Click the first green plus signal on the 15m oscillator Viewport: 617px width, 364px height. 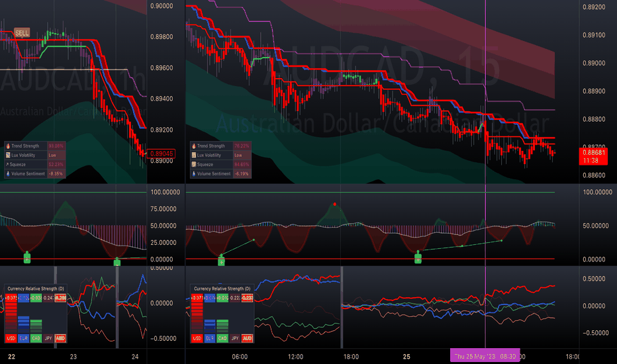point(221,260)
